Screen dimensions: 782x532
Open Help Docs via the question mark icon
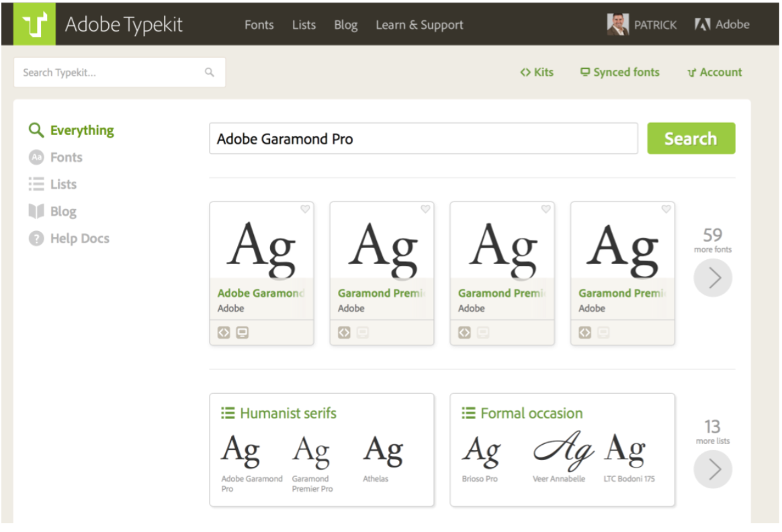pyautogui.click(x=37, y=238)
